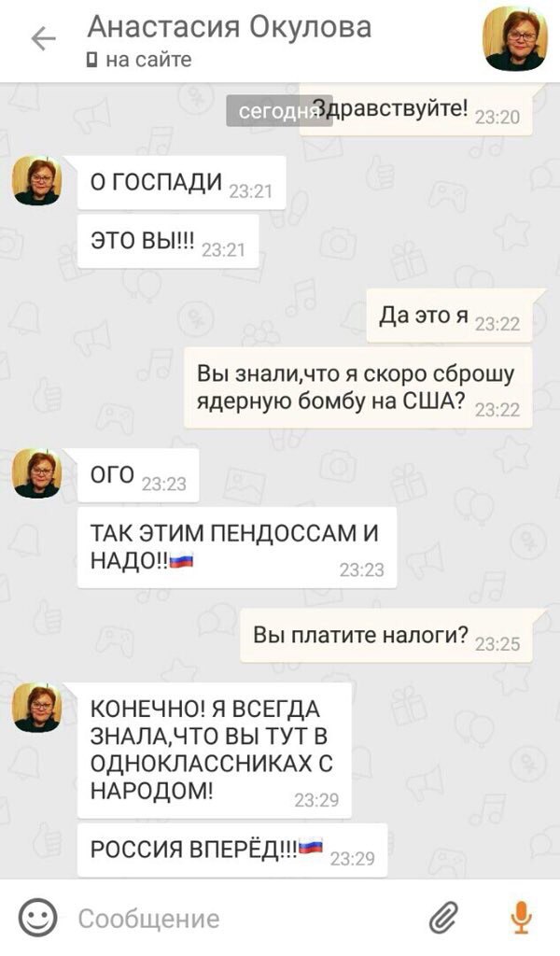Tap the Вы платите налоги? message
The image size is (560, 956).
(x=386, y=636)
